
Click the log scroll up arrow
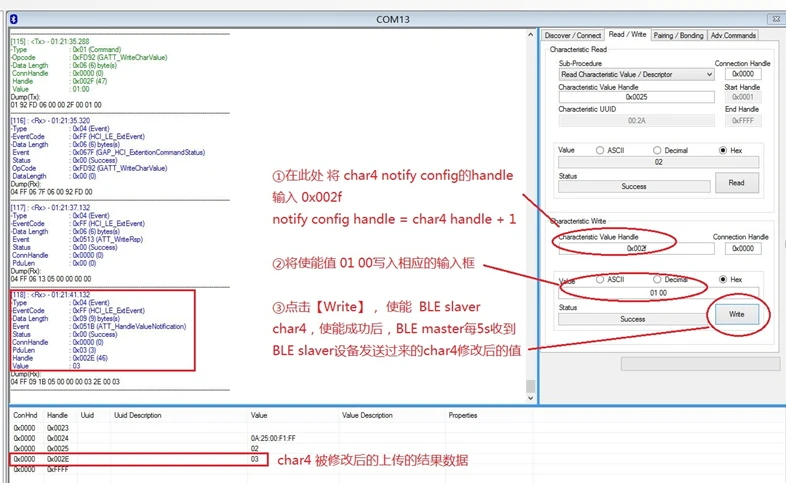point(530,35)
